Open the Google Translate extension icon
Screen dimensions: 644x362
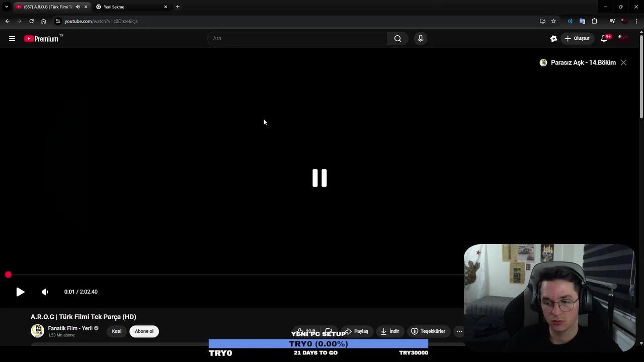(582, 21)
